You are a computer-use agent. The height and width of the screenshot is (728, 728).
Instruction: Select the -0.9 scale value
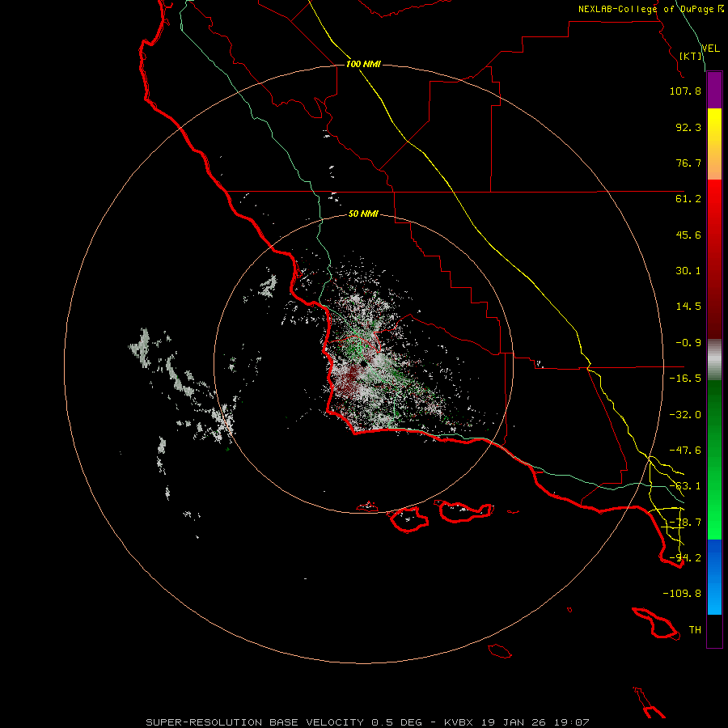(688, 343)
